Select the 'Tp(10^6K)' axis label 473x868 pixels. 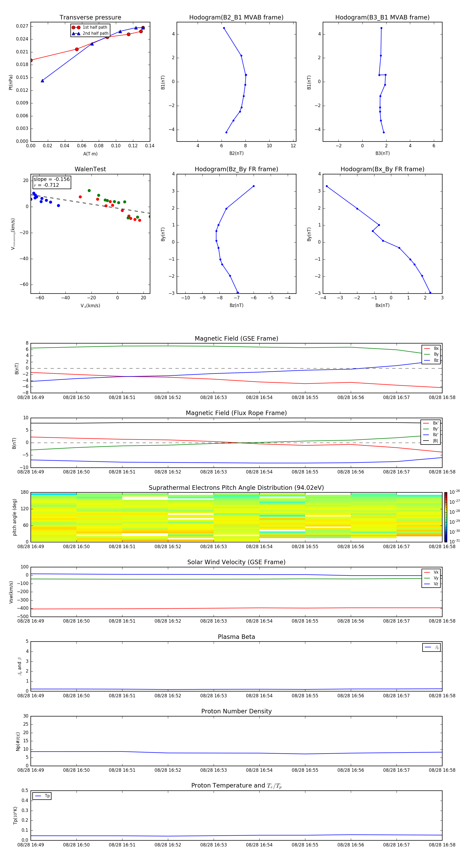tap(15, 815)
